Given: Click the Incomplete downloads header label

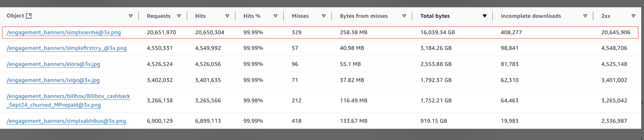Looking at the screenshot, I should 531,16.
